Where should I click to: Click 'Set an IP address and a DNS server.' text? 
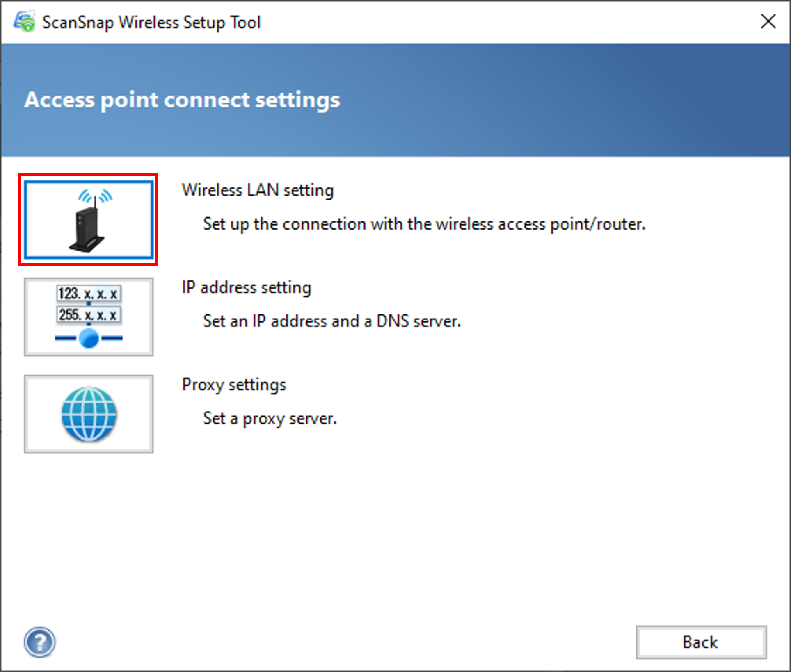[332, 321]
